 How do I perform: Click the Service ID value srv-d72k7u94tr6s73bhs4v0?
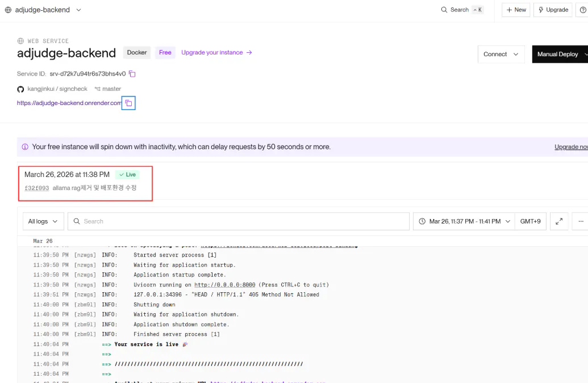[87, 74]
